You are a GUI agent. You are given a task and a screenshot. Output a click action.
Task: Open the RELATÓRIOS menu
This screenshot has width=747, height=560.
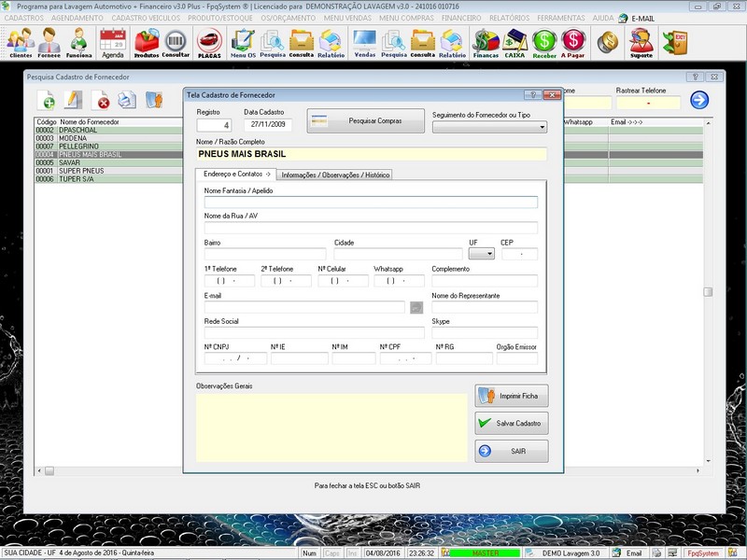[509, 18]
